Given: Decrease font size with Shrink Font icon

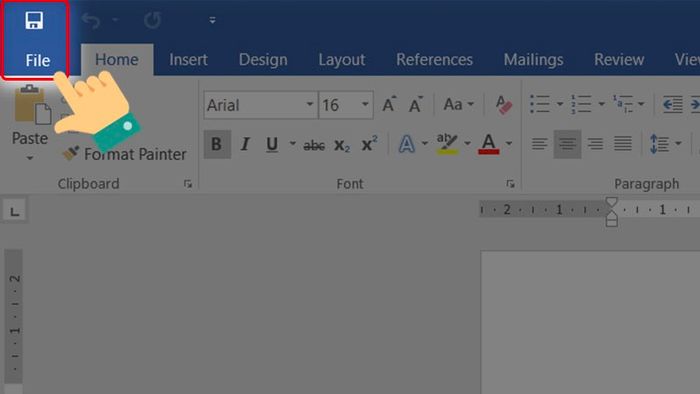Looking at the screenshot, I should [x=415, y=104].
